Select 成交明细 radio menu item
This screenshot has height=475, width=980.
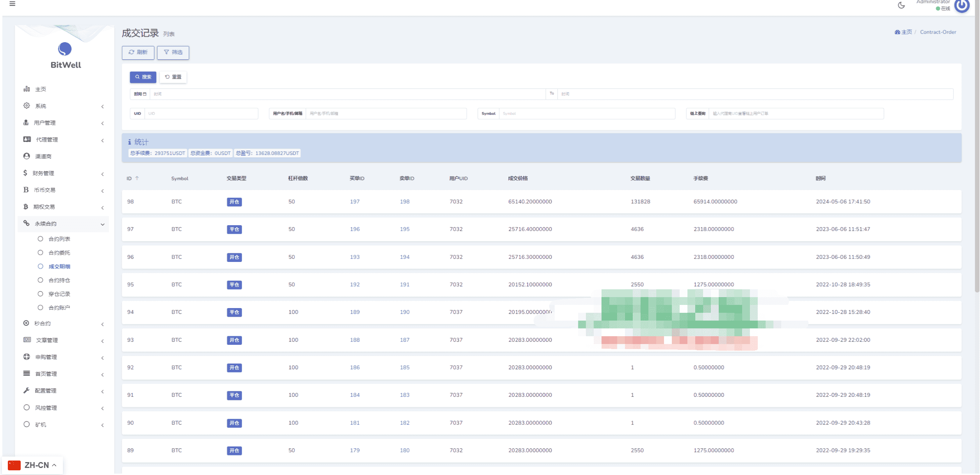54,266
